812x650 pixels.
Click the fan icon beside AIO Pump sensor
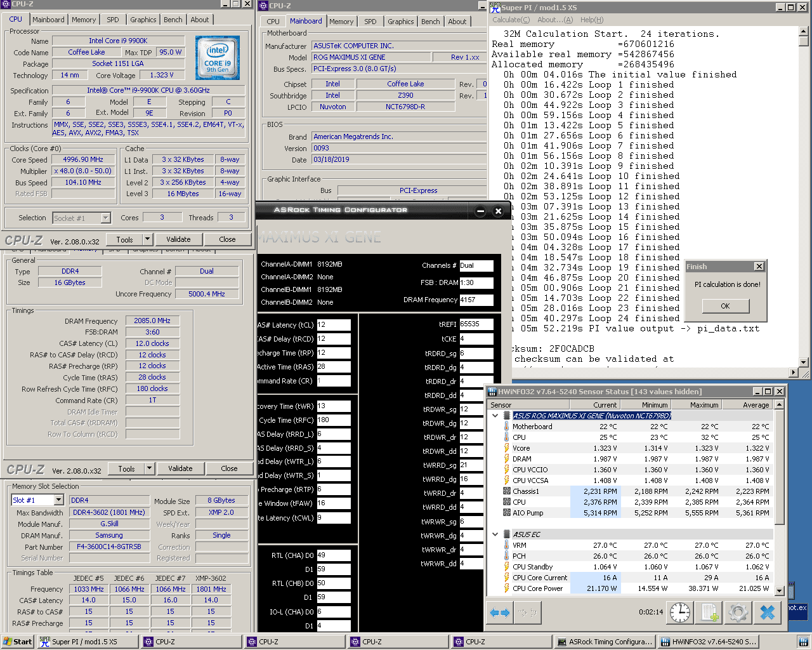click(x=506, y=513)
